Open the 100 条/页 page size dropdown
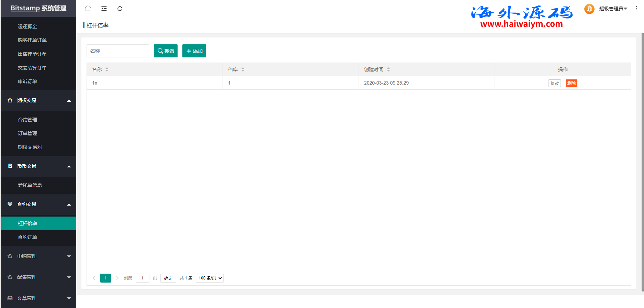This screenshot has width=644, height=308. [210, 278]
